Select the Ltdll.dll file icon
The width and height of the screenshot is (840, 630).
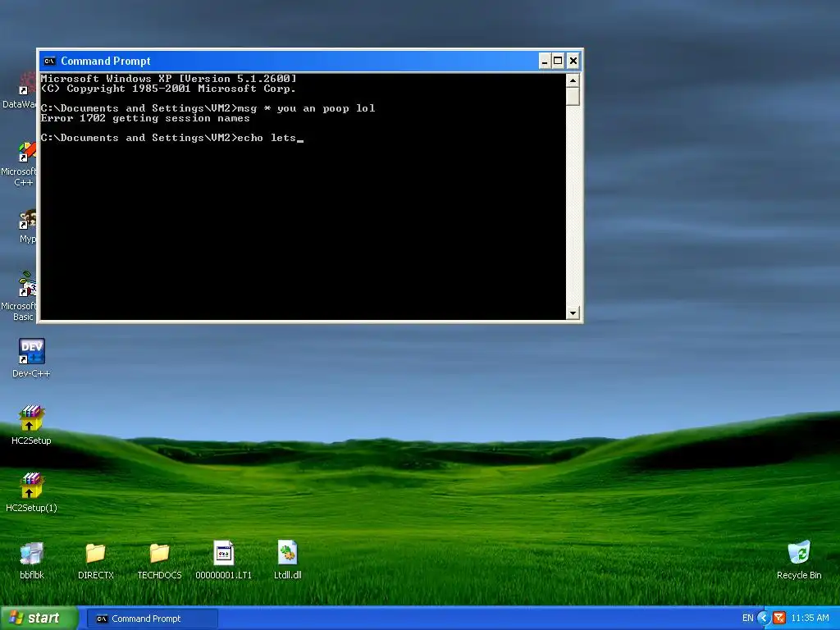[288, 559]
